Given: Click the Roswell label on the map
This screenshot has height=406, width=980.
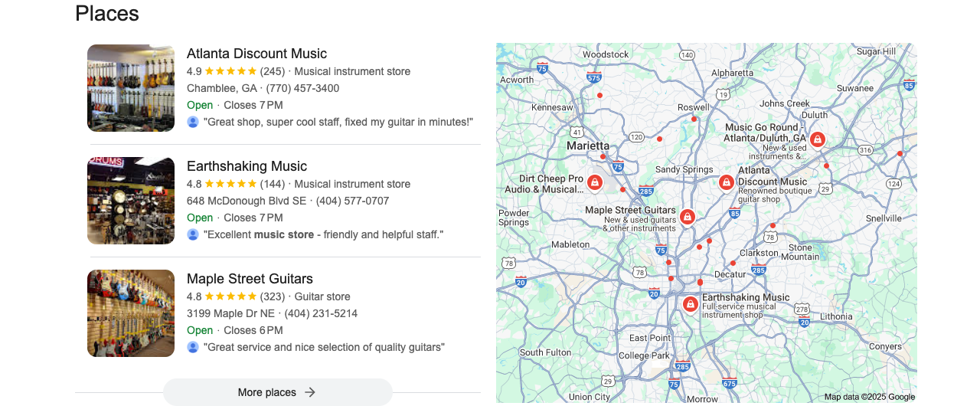Looking at the screenshot, I should pos(694,107).
